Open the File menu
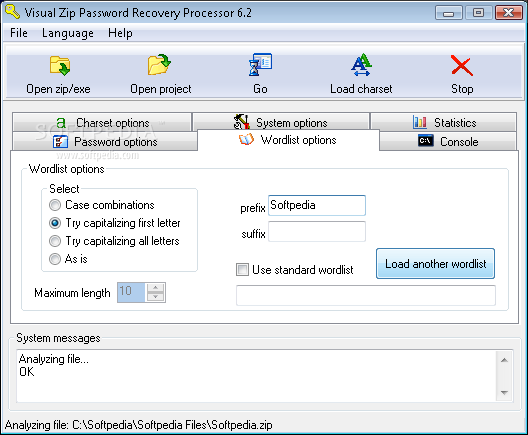The width and height of the screenshot is (528, 435). tap(19, 33)
